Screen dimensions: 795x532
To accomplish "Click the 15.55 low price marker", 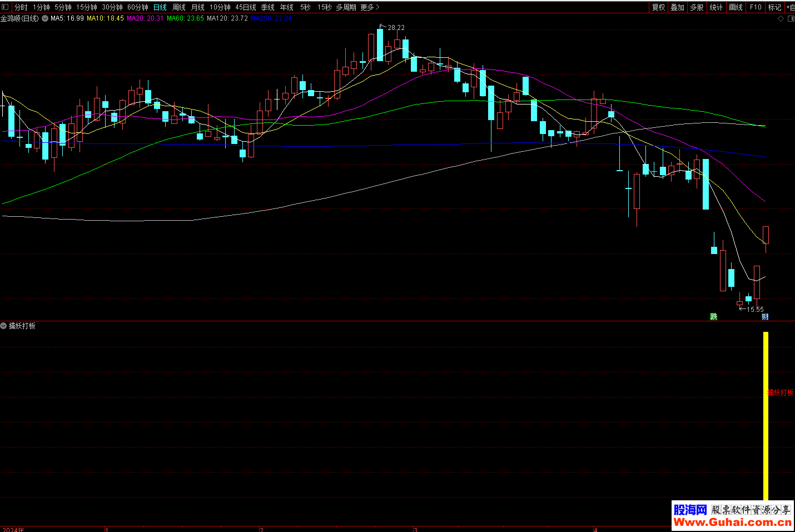I will [x=755, y=309].
